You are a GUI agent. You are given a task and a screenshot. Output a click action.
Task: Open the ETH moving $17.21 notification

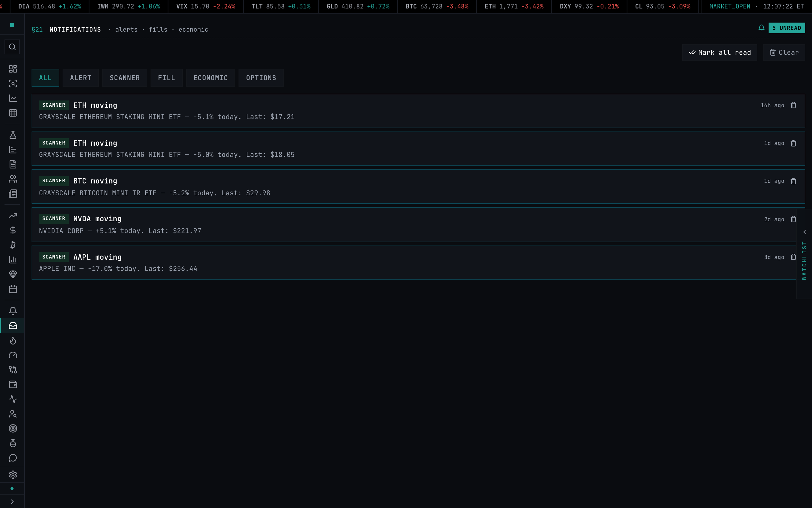418,111
